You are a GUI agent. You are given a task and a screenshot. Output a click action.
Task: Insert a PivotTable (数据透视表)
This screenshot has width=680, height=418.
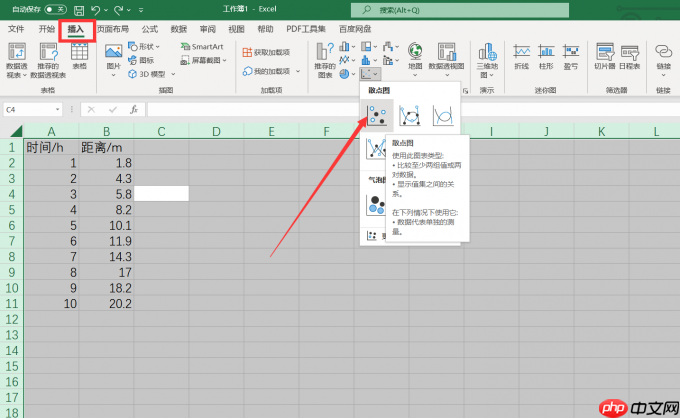16,60
